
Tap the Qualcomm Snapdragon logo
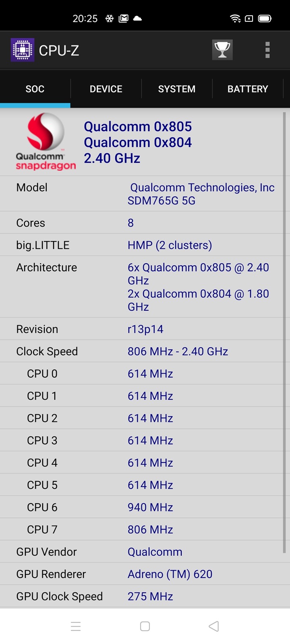click(46, 142)
